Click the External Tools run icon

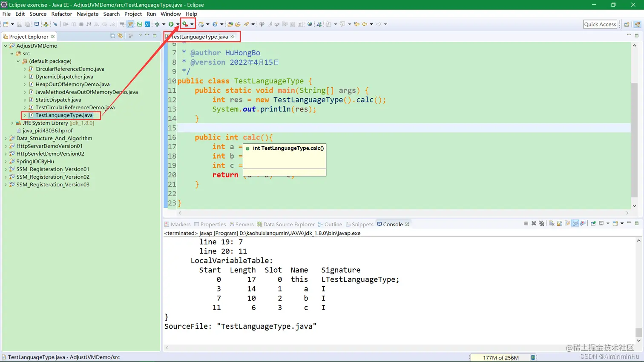[185, 24]
